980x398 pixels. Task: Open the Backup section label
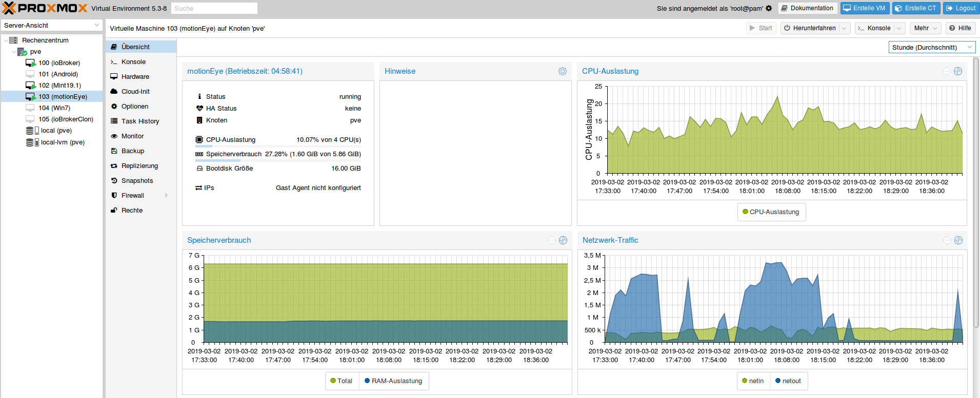click(133, 151)
